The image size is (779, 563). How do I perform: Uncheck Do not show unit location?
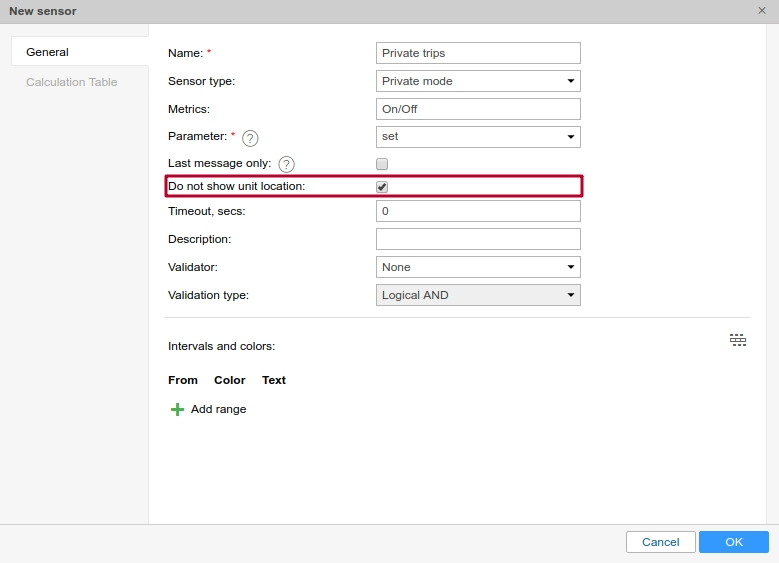[382, 187]
